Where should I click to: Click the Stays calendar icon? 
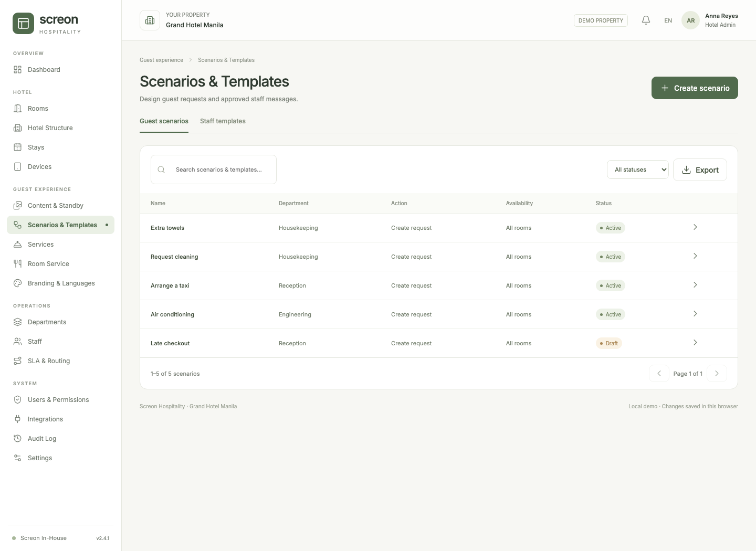pos(17,147)
